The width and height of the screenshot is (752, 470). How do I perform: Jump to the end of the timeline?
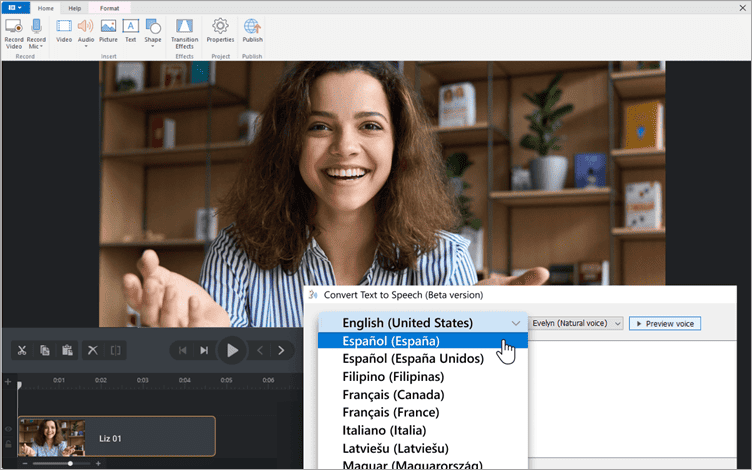[x=204, y=351]
